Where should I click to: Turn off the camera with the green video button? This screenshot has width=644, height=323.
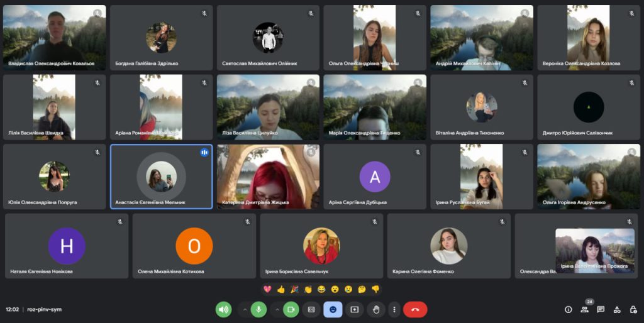(x=291, y=309)
